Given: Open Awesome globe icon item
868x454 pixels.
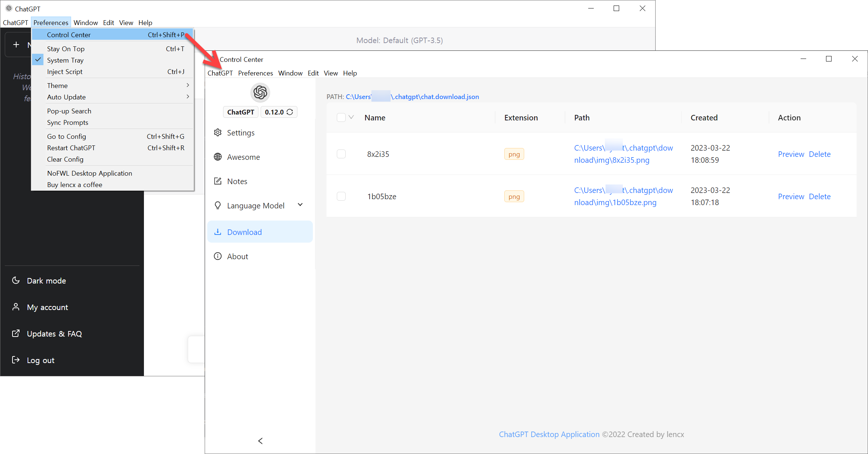Looking at the screenshot, I should click(218, 157).
